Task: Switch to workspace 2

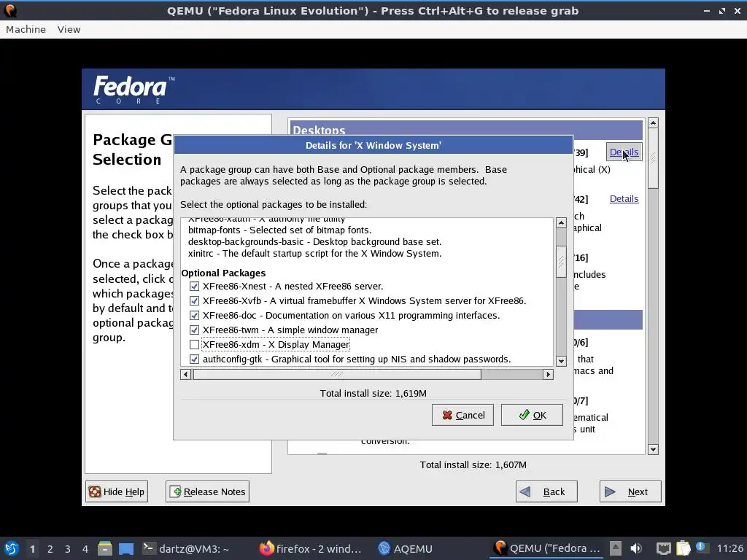Action: (50, 549)
